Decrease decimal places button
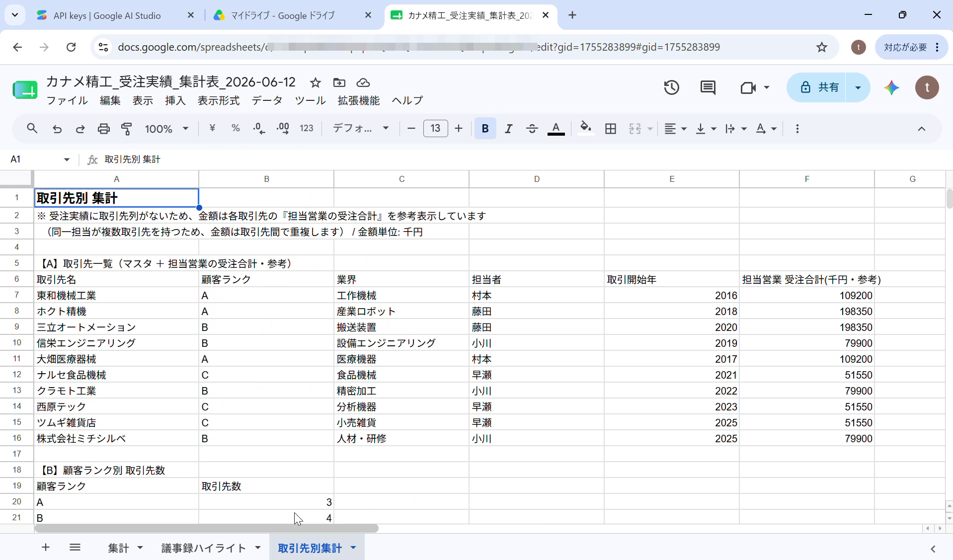The image size is (953, 560). [x=259, y=129]
